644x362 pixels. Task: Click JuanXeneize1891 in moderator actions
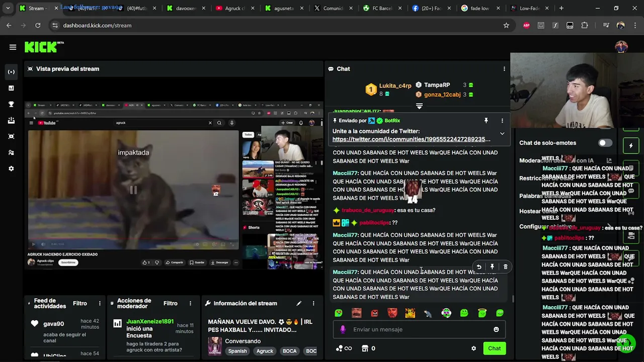click(x=150, y=321)
